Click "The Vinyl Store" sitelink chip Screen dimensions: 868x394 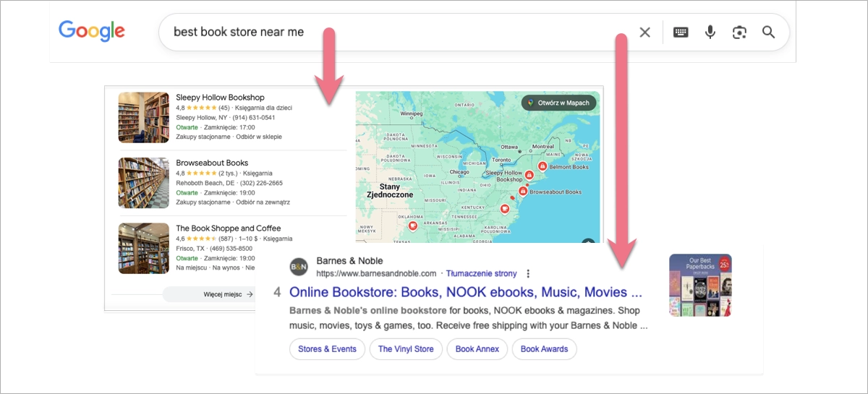pos(406,349)
